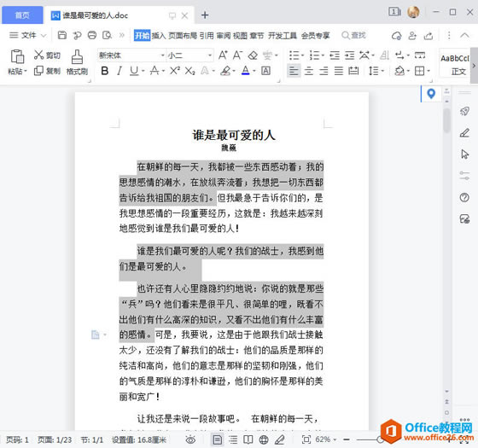This screenshot has width=478, height=448.
Task: Open the 审阅 ribbon tab
Action: pyautogui.click(x=224, y=36)
